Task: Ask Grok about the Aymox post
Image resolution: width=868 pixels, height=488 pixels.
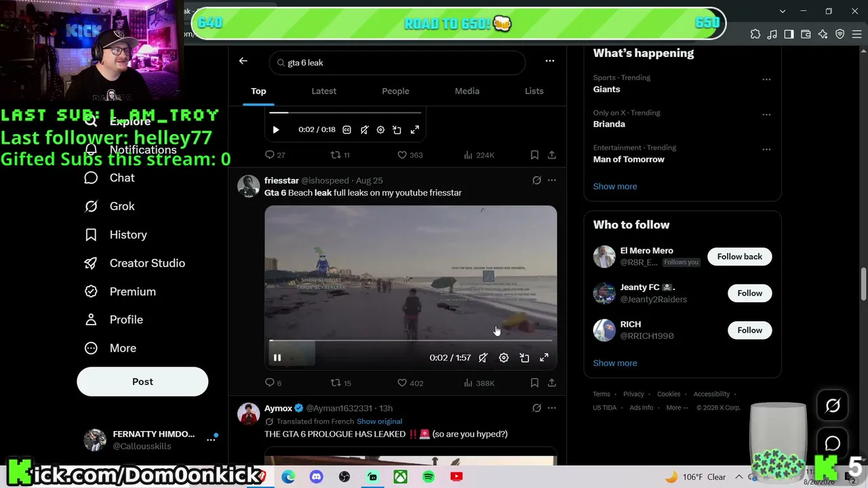Action: [x=536, y=408]
